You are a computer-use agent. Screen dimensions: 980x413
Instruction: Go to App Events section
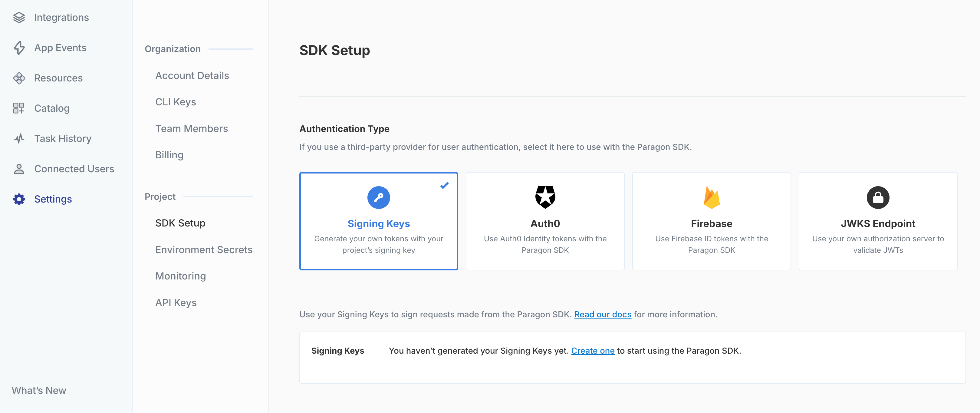[x=60, y=48]
